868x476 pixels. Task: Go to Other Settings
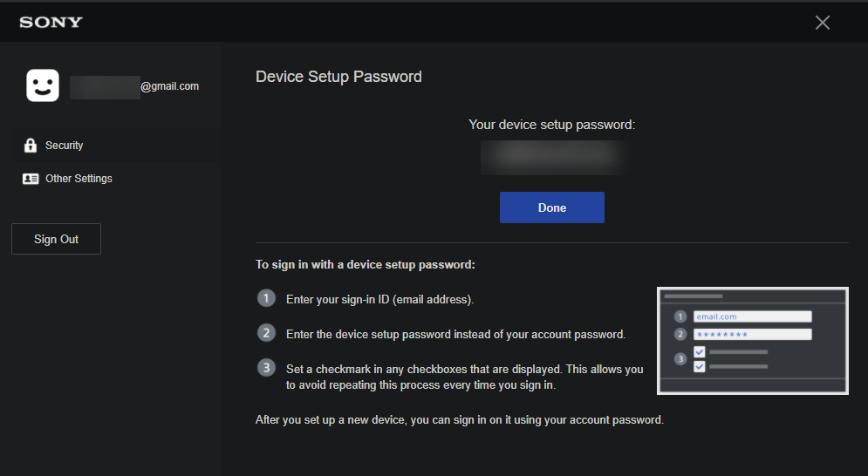pos(79,179)
